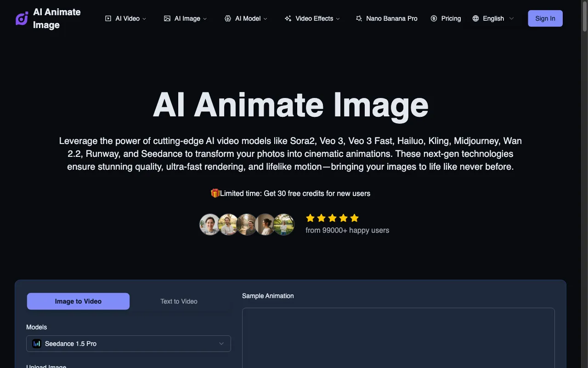Image resolution: width=588 pixels, height=368 pixels.
Task: Click the 'Sample Animation' label
Action: (268, 296)
